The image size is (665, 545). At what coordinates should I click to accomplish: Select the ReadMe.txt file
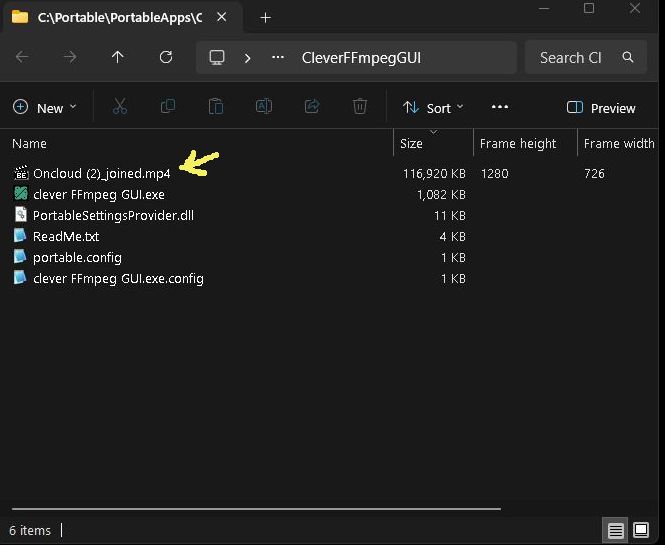click(x=66, y=236)
